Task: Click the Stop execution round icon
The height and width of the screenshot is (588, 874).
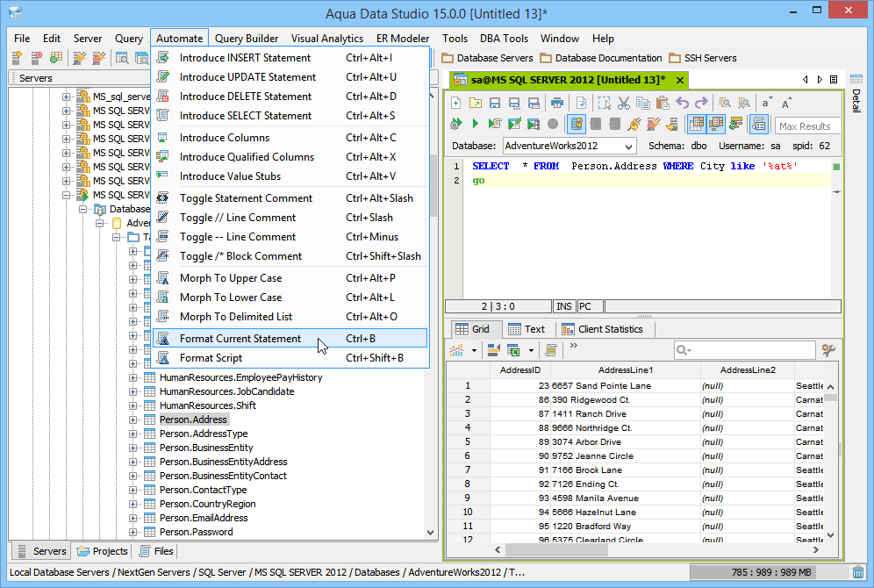Action: 552,124
